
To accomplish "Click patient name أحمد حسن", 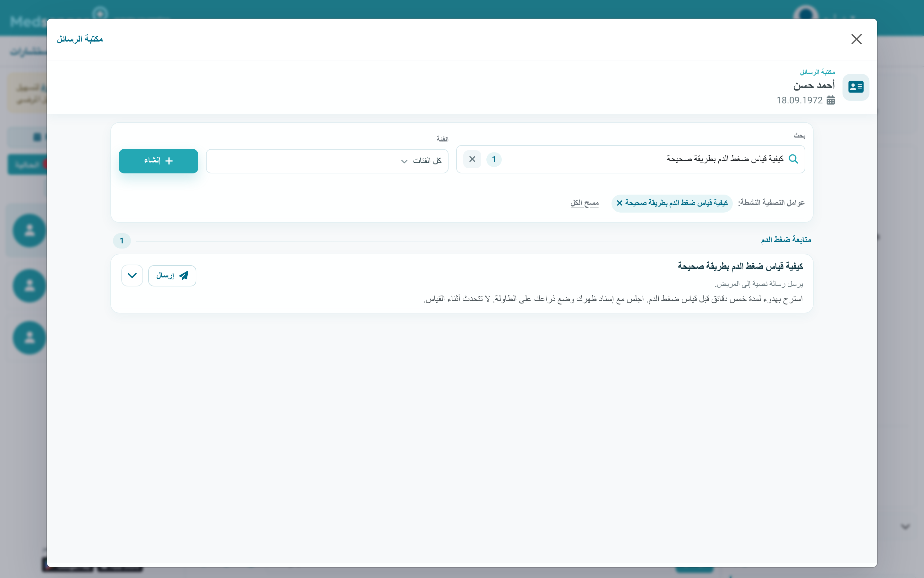I will click(814, 85).
